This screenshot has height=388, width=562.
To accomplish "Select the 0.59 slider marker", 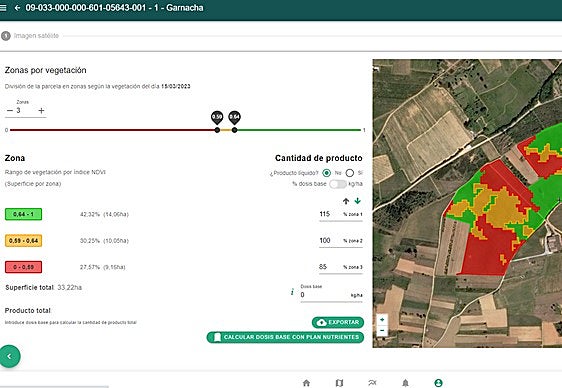I will [x=217, y=118].
